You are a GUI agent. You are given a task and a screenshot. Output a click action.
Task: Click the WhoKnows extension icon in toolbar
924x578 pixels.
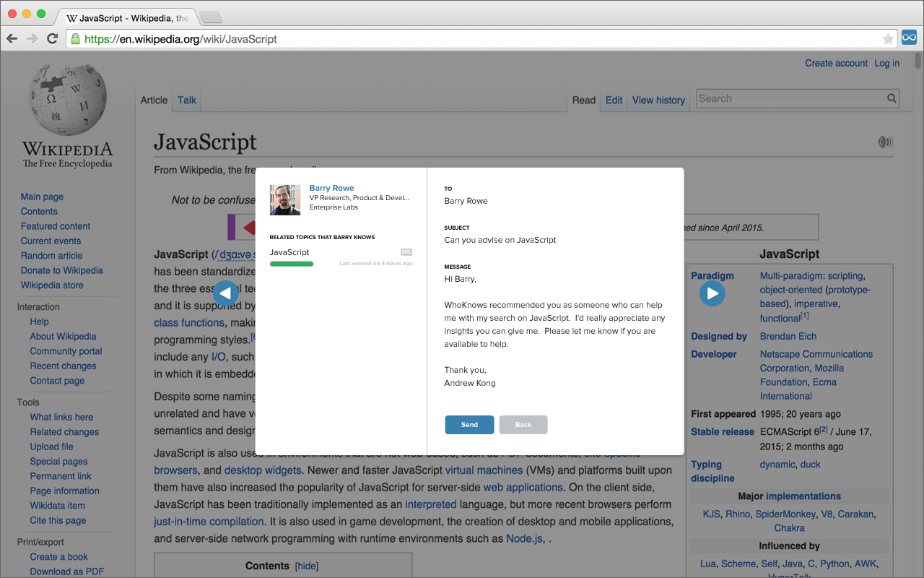tap(909, 38)
